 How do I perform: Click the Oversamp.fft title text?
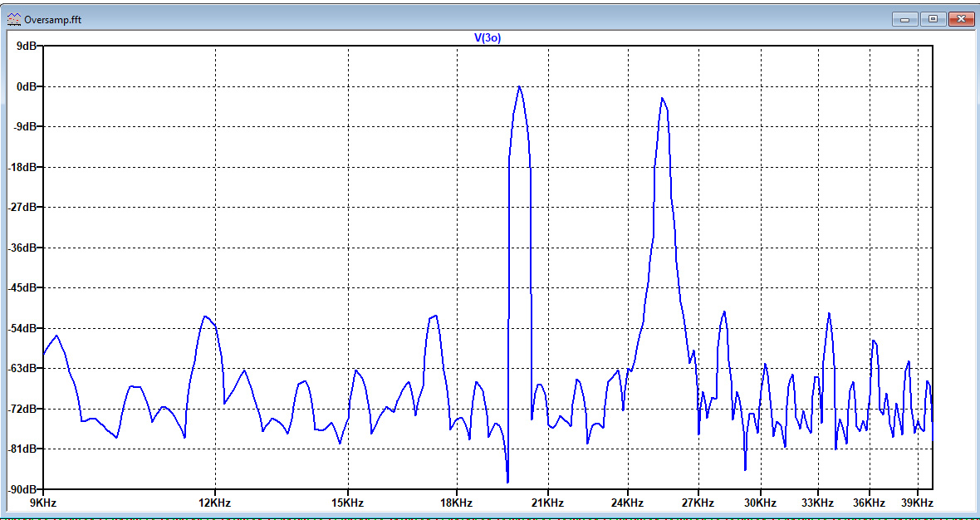pyautogui.click(x=53, y=20)
